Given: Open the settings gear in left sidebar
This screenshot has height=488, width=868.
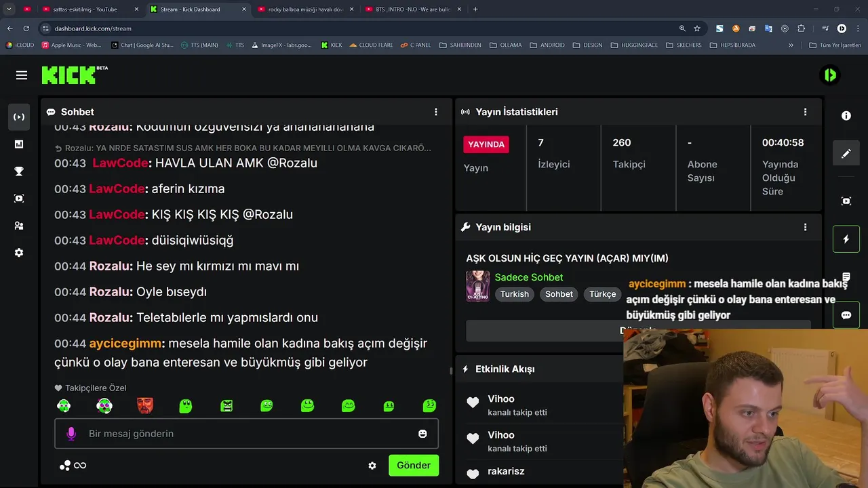Looking at the screenshot, I should [19, 253].
